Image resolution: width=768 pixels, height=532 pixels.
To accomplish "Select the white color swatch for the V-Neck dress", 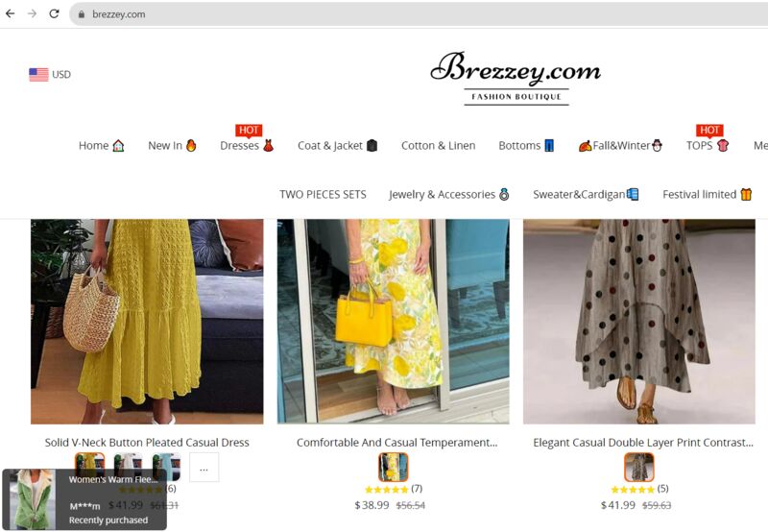I will pyautogui.click(x=128, y=466).
